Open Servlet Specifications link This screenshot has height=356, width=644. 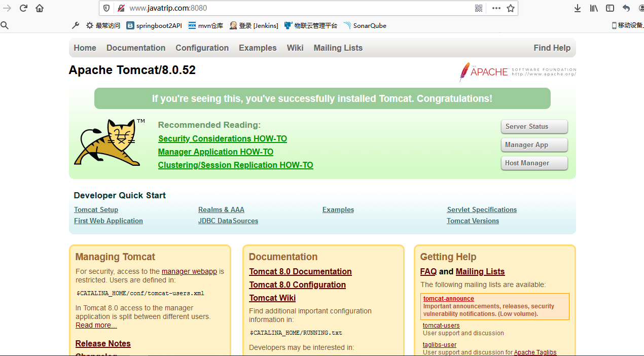(x=482, y=209)
